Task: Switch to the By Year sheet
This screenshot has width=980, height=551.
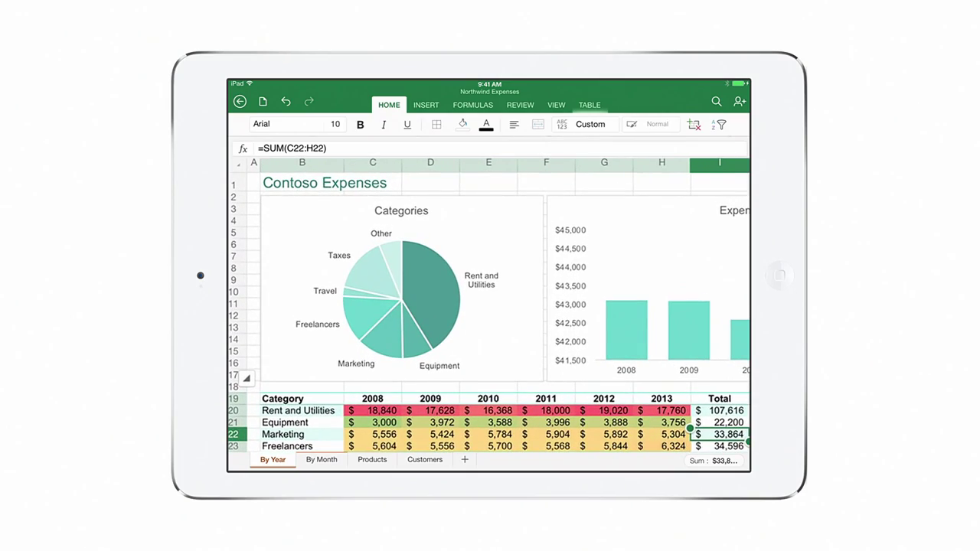Action: [x=273, y=460]
